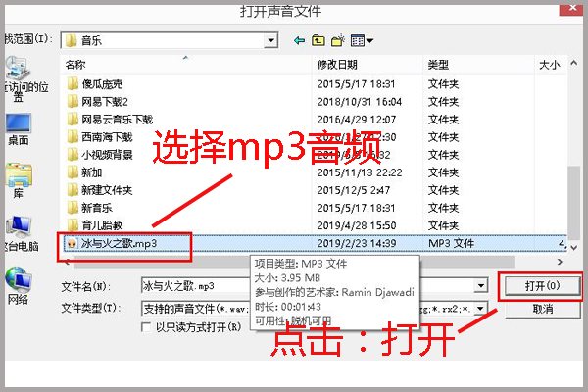Screen dimensions: 588x392
Task: Open the 傻瓜庞克 folder icon
Action: (73, 83)
